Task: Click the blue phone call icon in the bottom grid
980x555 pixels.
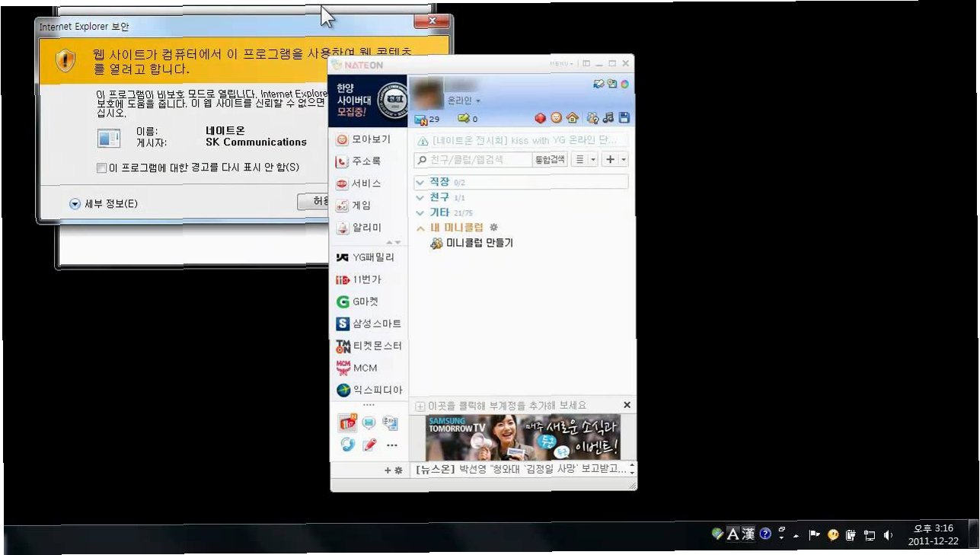Action: (348, 445)
